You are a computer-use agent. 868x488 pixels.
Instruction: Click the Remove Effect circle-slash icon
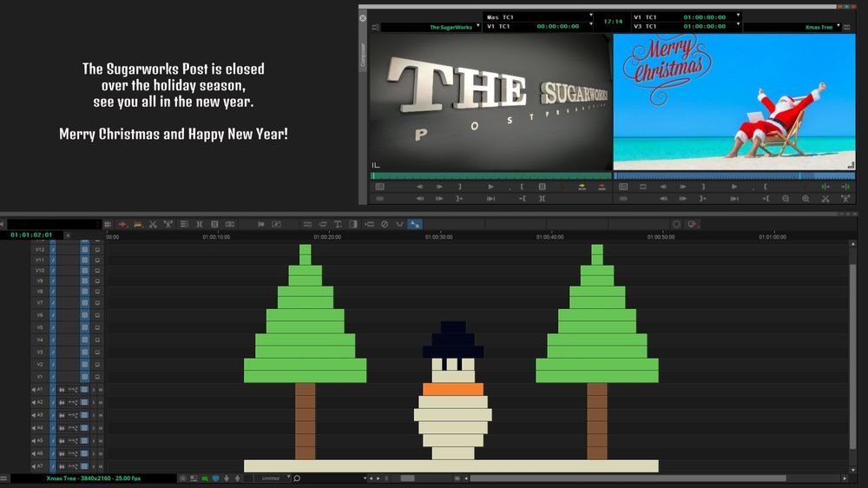point(385,224)
